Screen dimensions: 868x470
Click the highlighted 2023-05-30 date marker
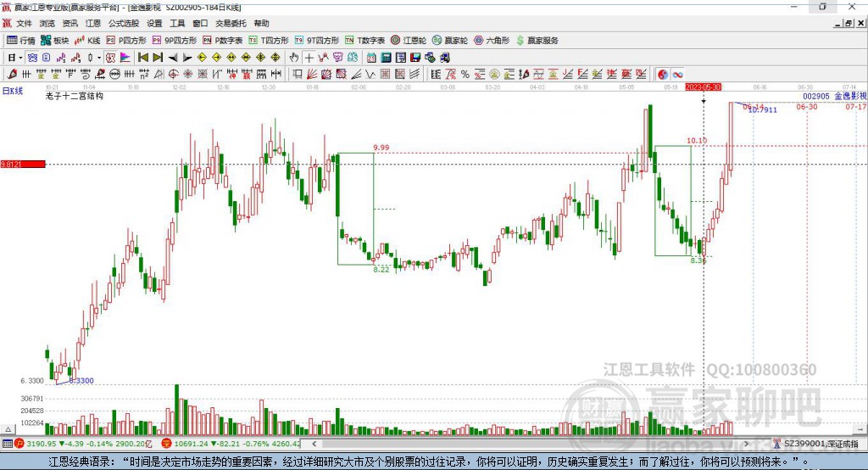(x=703, y=87)
